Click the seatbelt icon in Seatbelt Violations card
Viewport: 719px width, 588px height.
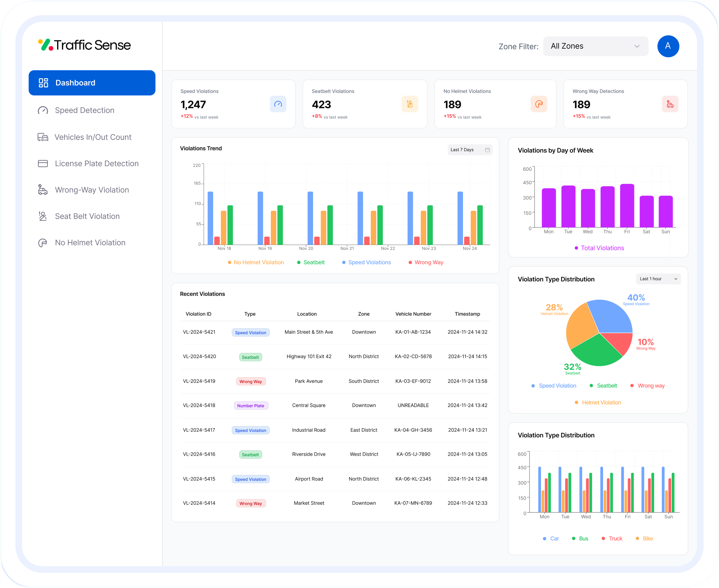point(409,104)
